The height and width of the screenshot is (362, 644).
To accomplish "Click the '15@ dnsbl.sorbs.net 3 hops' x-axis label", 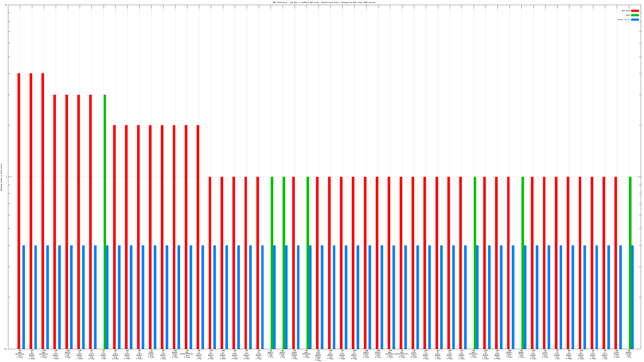I will tap(509, 354).
